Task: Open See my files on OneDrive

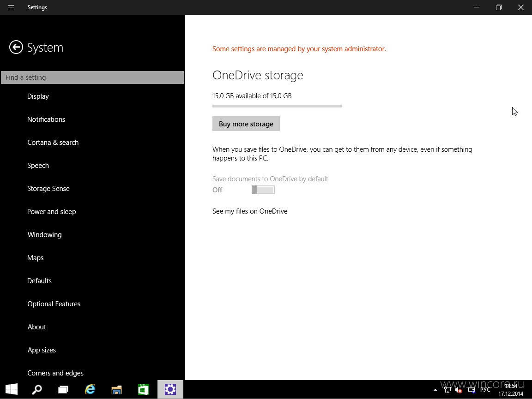Action: tap(250, 211)
